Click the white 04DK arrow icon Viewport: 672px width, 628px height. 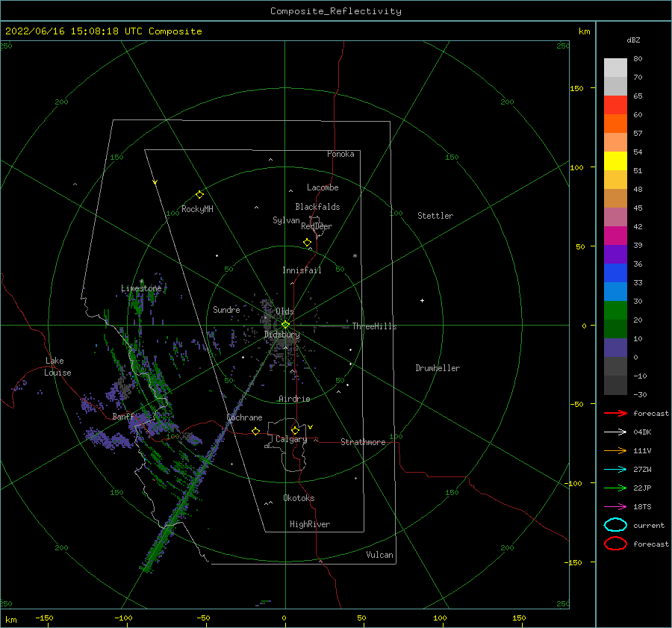tap(615, 432)
